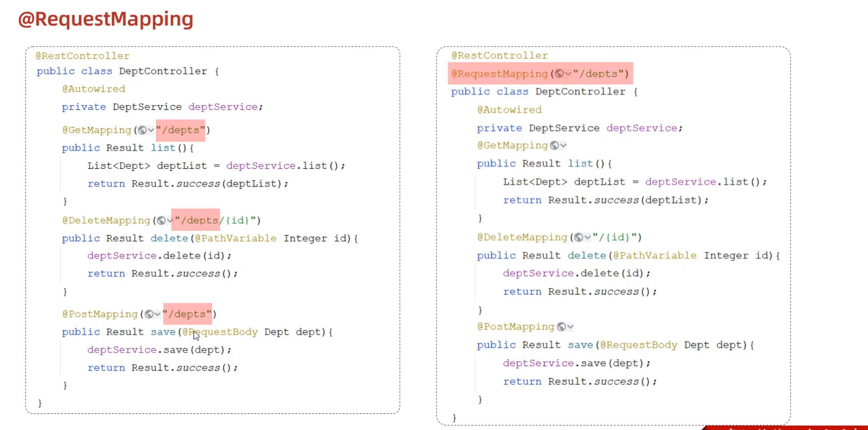Image resolution: width=868 pixels, height=430 pixels.
Task: Click the globe icon after the path-less @GetMapping
Action: (x=554, y=145)
